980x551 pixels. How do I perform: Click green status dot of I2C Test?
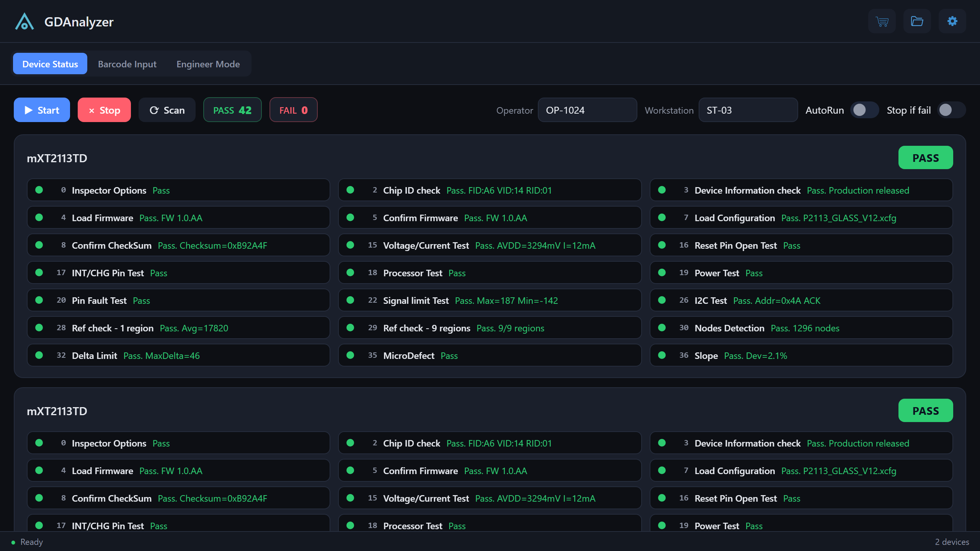coord(662,300)
